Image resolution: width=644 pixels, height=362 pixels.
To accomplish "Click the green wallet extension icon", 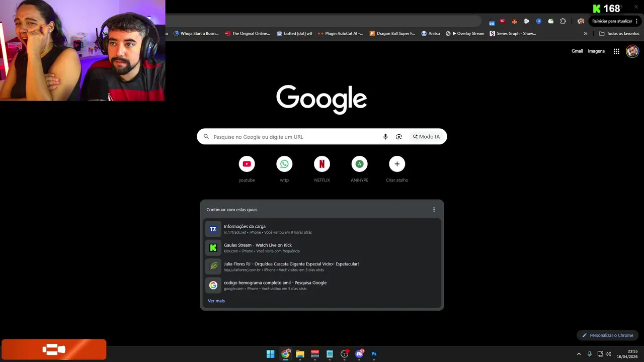I will [551, 21].
